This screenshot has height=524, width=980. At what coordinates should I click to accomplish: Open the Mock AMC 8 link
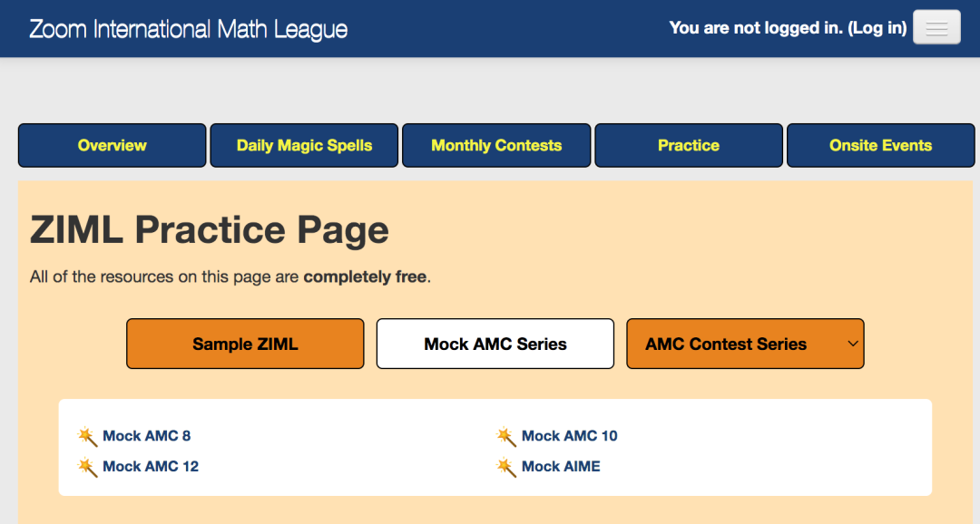[x=147, y=436]
